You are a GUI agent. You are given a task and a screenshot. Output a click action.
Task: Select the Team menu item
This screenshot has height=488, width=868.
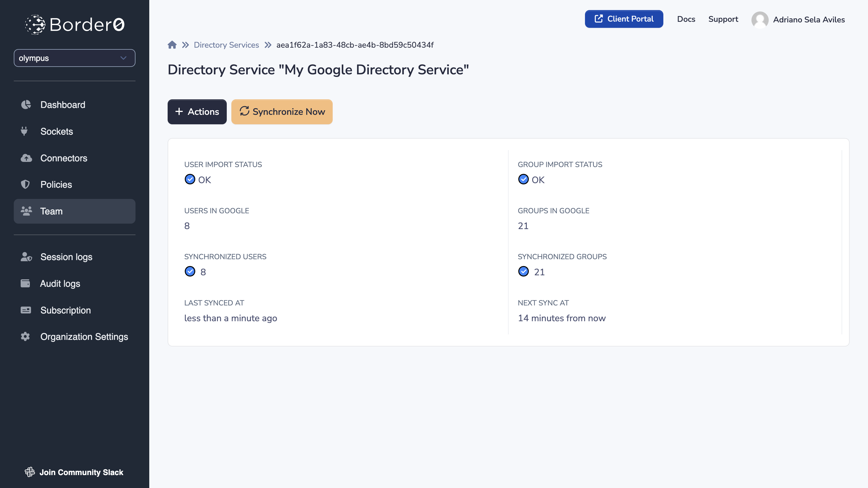[74, 211]
